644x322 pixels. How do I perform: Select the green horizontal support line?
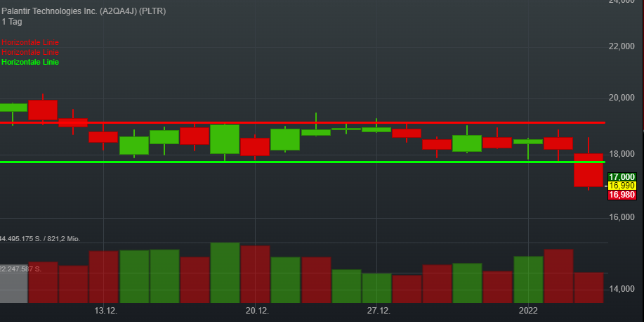pyautogui.click(x=302, y=162)
